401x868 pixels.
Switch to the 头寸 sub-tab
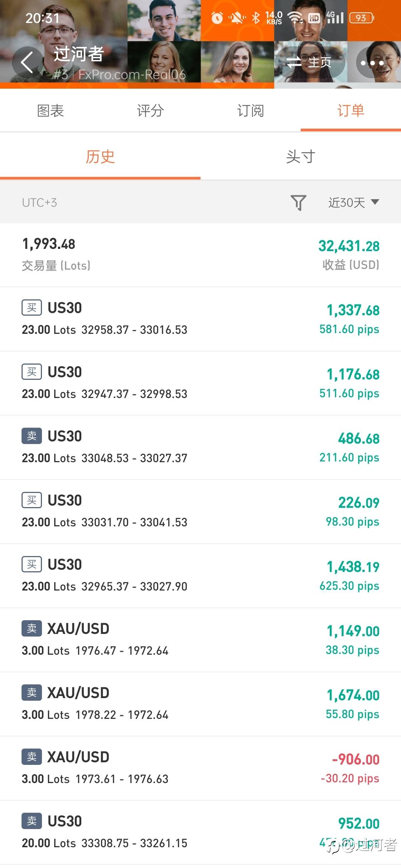[301, 157]
